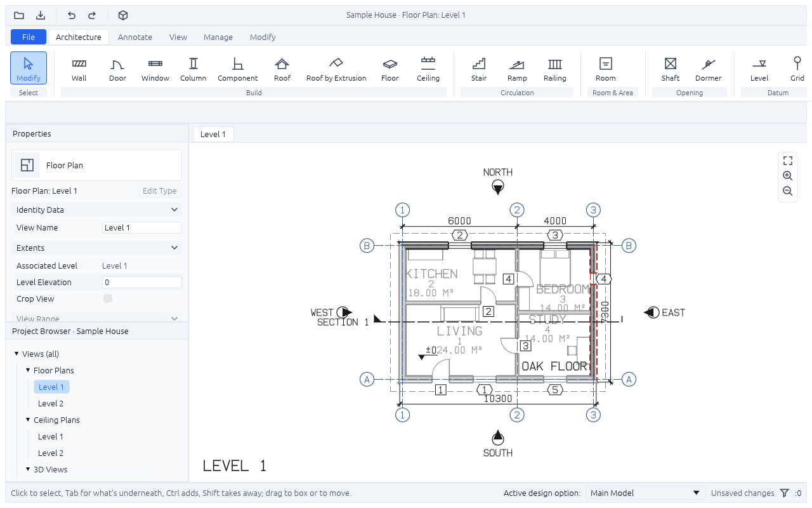Toggle the Crop View checkbox
Screen dimensions: 812x508
point(108,298)
